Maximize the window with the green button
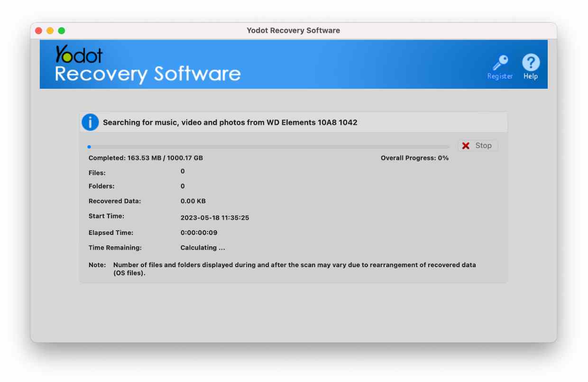Screen dimensions: 588x382 point(61,31)
